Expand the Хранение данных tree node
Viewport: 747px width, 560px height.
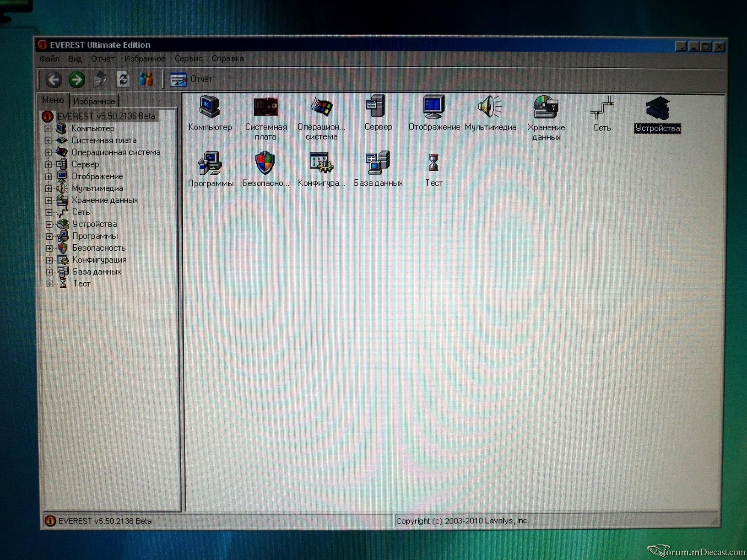coord(49,200)
